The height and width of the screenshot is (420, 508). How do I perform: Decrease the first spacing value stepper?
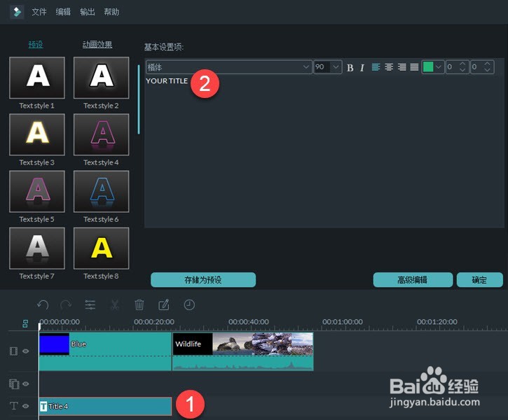[x=462, y=70]
